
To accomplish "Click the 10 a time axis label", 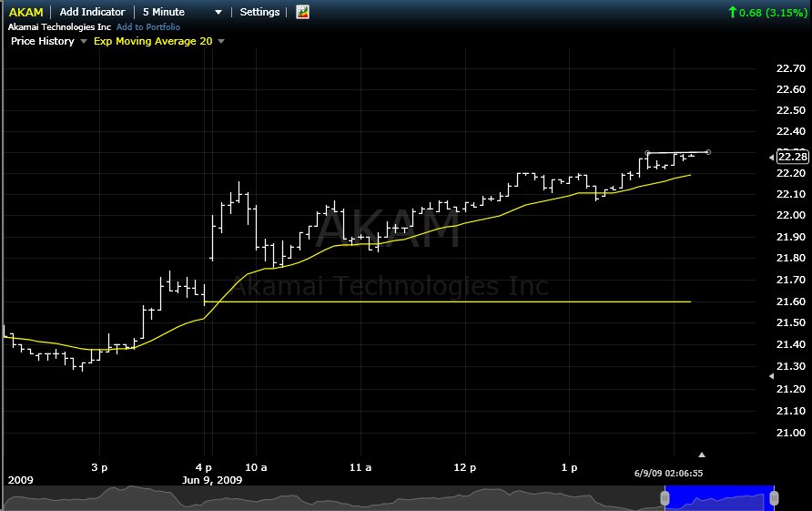I will point(256,467).
